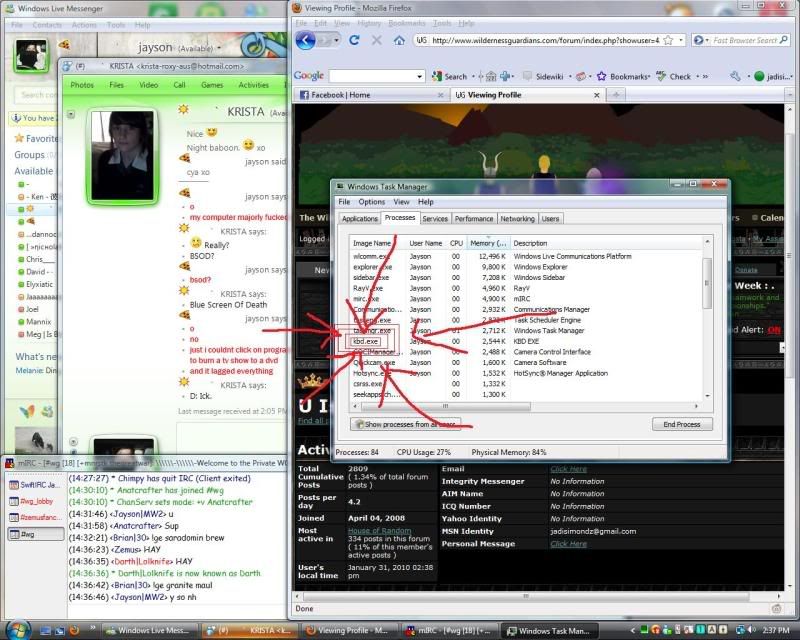The width and height of the screenshot is (800, 640).
Task: Click House of Random forum link
Action: click(379, 531)
